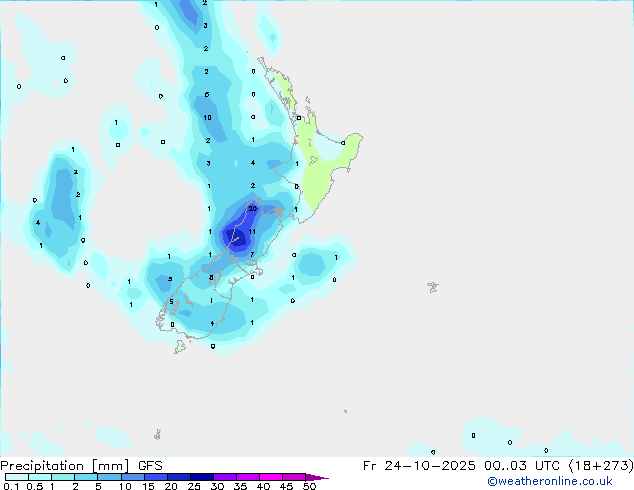The width and height of the screenshot is (634, 490).
Task: Click the legend scale label '50'
Action: pos(309,486)
